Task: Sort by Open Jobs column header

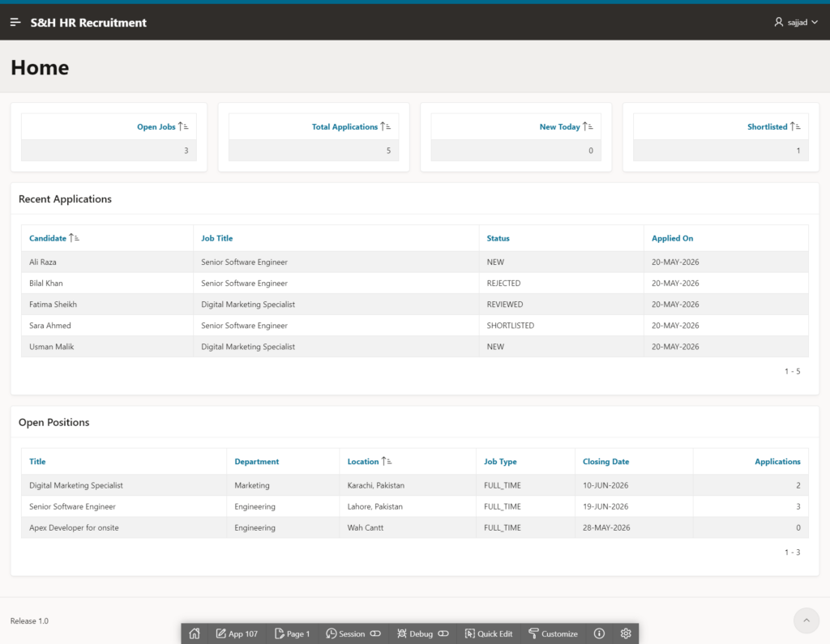Action: [156, 127]
